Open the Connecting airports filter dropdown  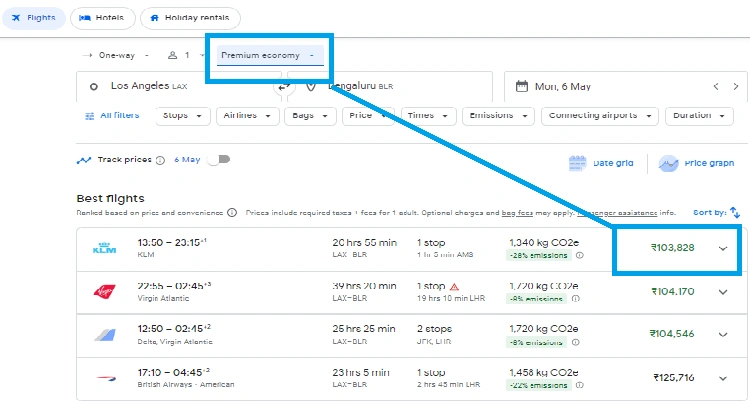(600, 116)
